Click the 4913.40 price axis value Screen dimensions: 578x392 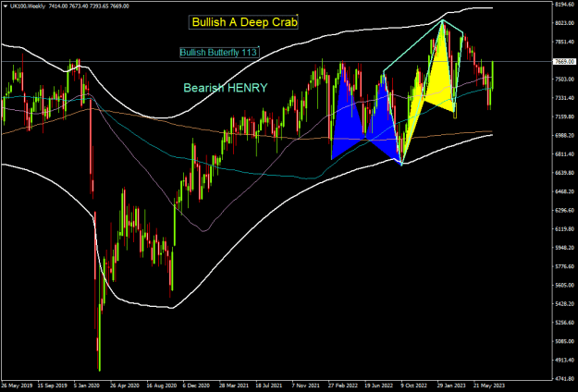tap(565, 360)
